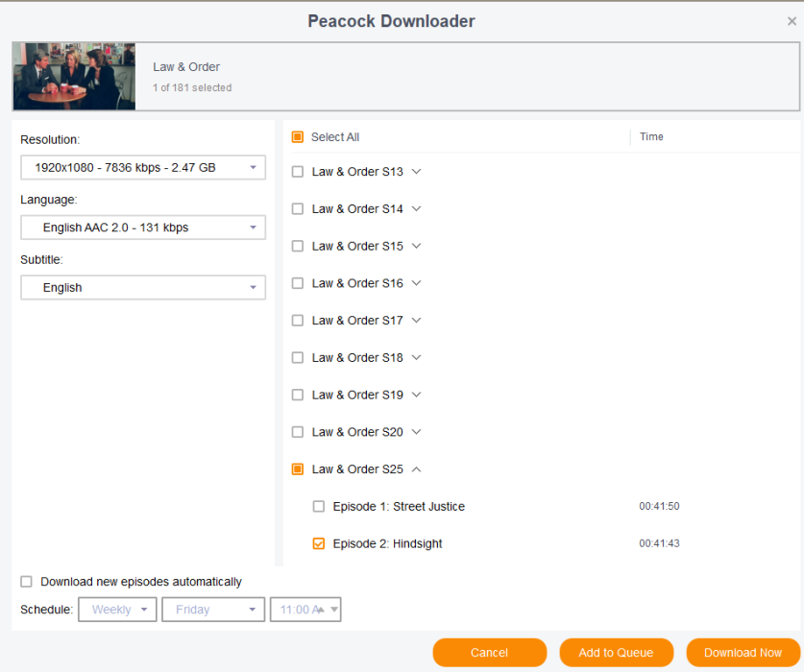This screenshot has width=804, height=672.
Task: Check Episode 1: Street Justice checkbox
Action: tap(318, 507)
